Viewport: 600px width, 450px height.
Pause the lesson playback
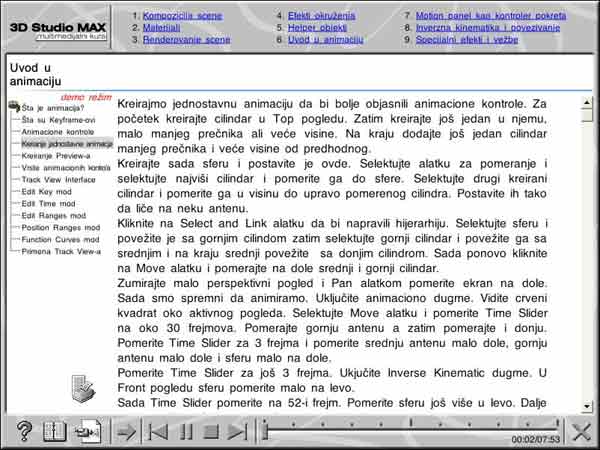point(185,432)
